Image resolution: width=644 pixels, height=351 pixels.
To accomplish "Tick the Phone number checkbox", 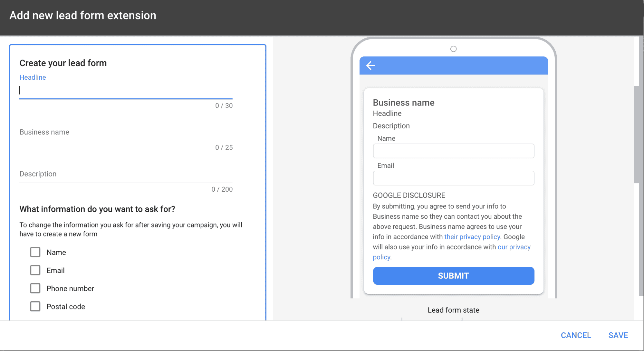I will 35,288.
